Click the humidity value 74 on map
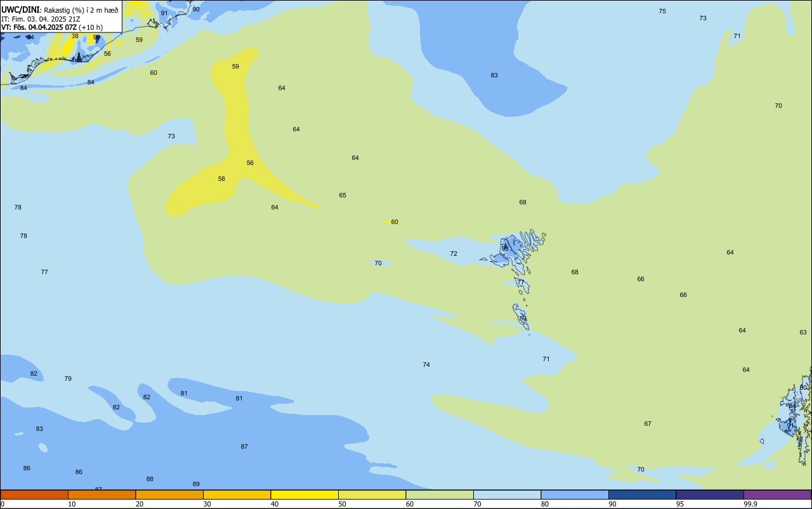Screen dimensions: 812x509 click(x=426, y=365)
